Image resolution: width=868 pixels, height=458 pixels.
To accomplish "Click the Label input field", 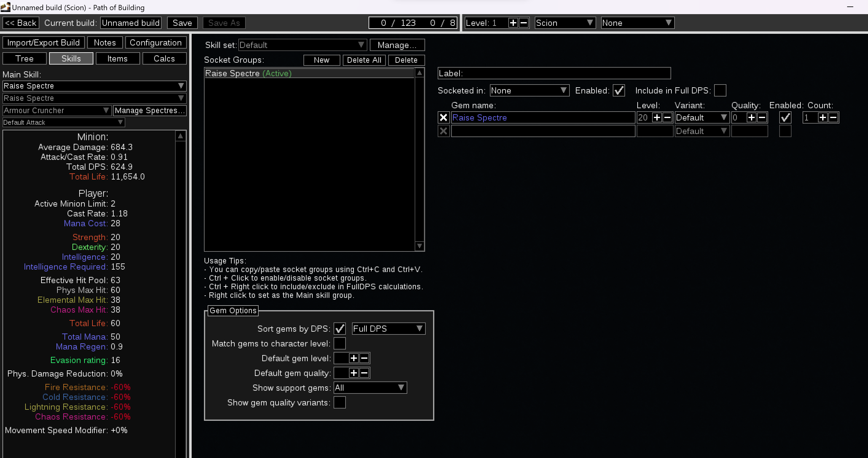I will coord(566,73).
